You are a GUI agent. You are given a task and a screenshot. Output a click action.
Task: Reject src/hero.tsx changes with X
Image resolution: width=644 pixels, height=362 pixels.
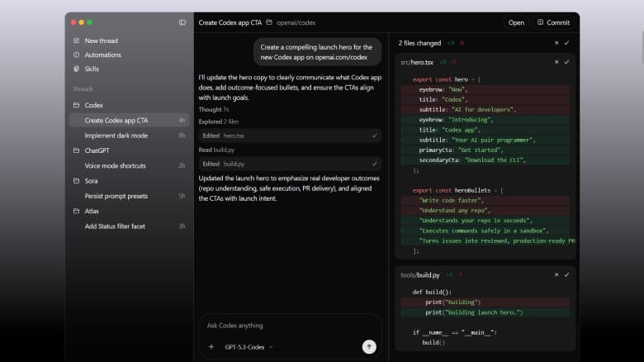pyautogui.click(x=556, y=62)
